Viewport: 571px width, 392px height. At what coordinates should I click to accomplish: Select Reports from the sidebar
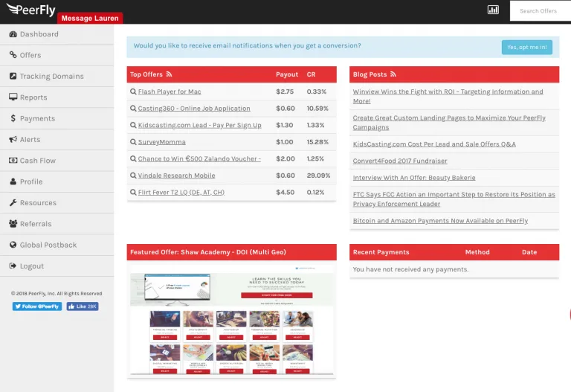57,97
